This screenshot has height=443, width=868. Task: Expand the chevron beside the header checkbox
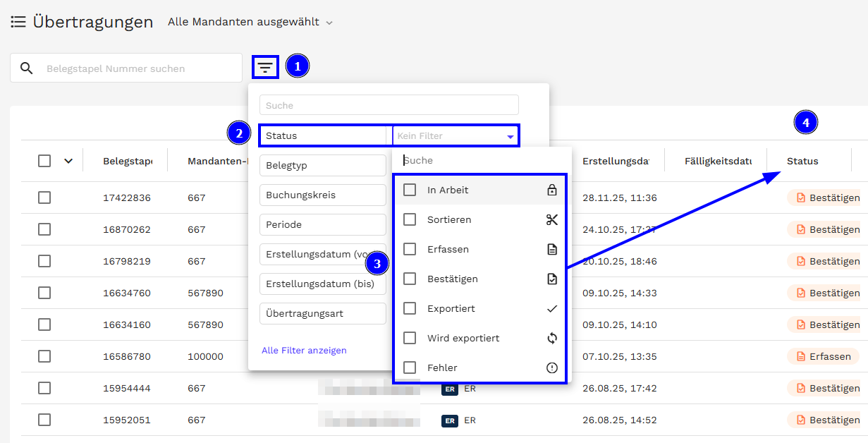tap(68, 161)
